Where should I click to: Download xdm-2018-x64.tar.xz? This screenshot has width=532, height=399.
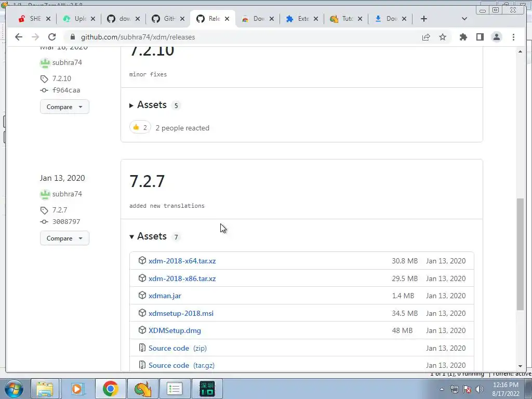click(182, 261)
